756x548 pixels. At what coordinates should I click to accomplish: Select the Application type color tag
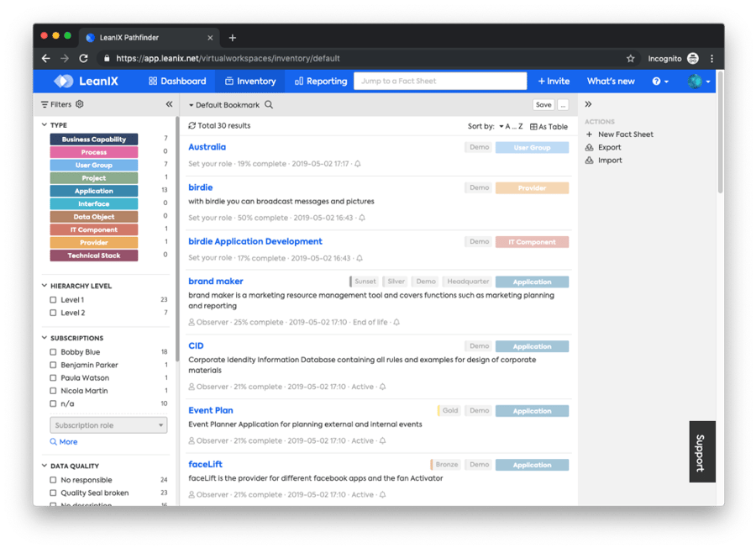click(x=93, y=191)
